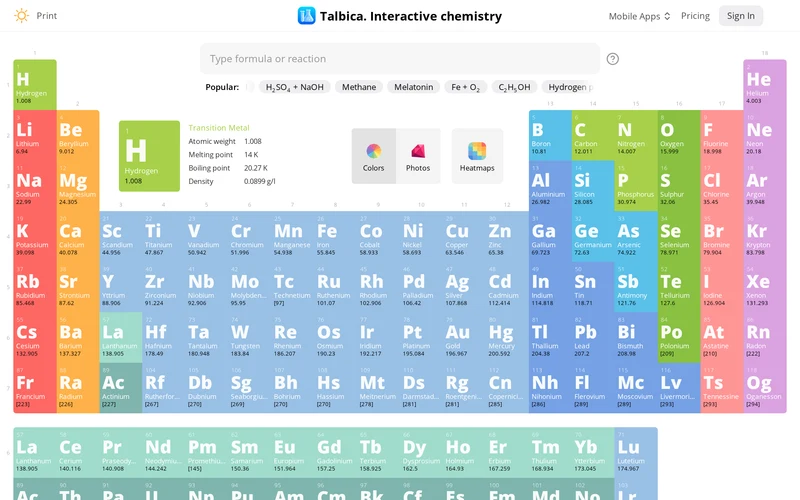
Task: Select the Nihonium element tile
Action: [550, 388]
